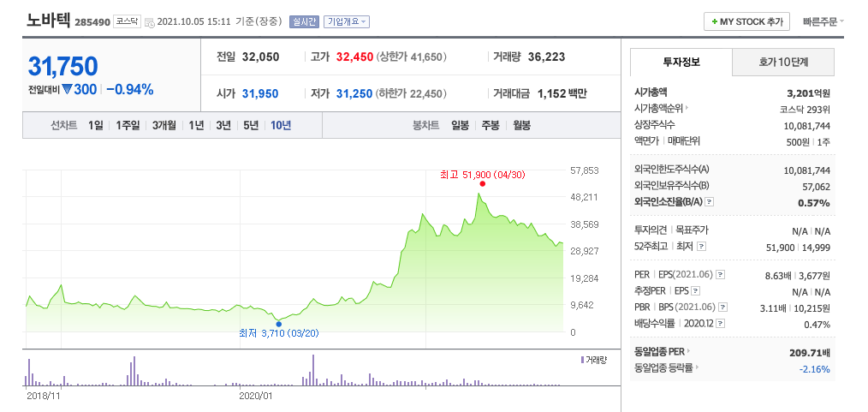Select the 1일 line chart period
Screen dimensions: 868x412
point(95,126)
